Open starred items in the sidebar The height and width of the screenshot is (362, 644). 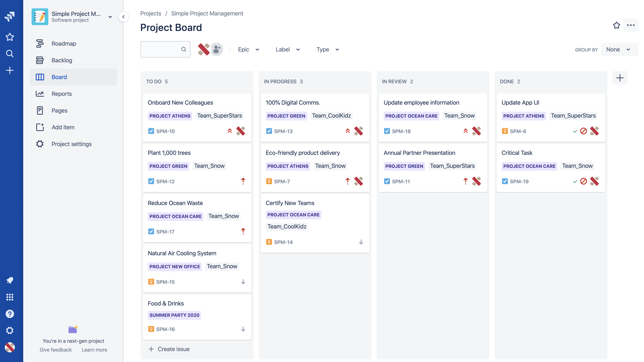pyautogui.click(x=9, y=37)
